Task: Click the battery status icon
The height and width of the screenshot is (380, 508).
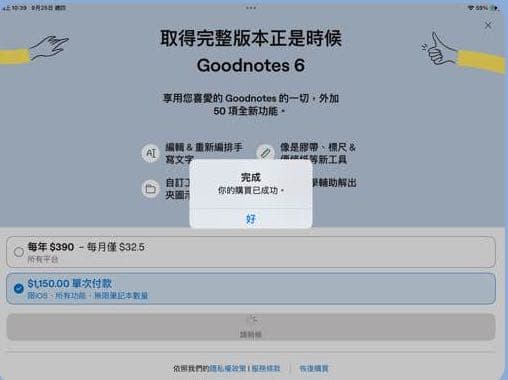Action: coord(494,8)
